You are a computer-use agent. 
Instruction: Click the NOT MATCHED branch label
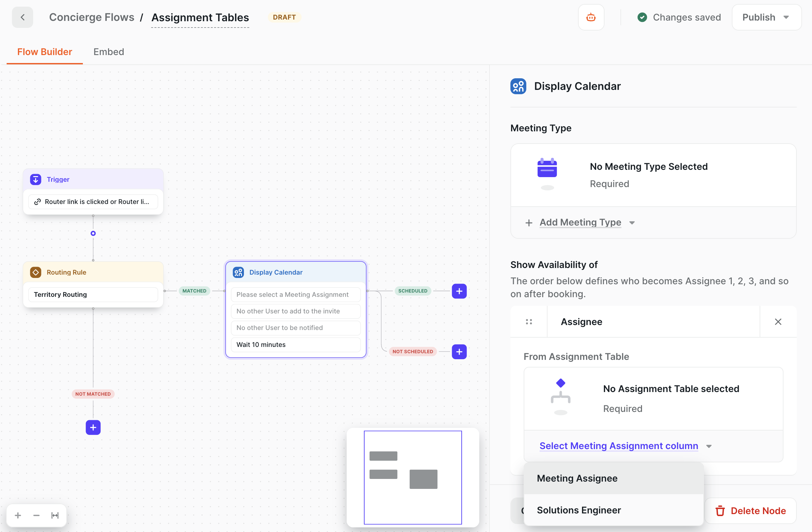(93, 394)
